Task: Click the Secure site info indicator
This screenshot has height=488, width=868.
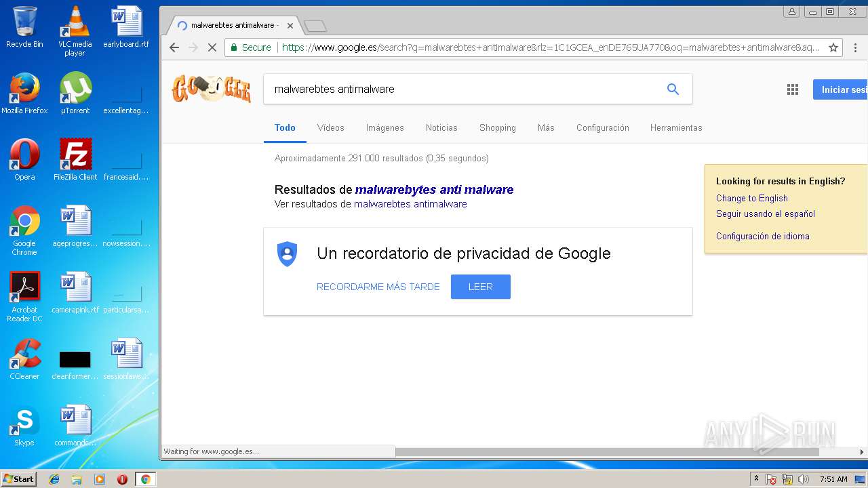Action: point(250,47)
